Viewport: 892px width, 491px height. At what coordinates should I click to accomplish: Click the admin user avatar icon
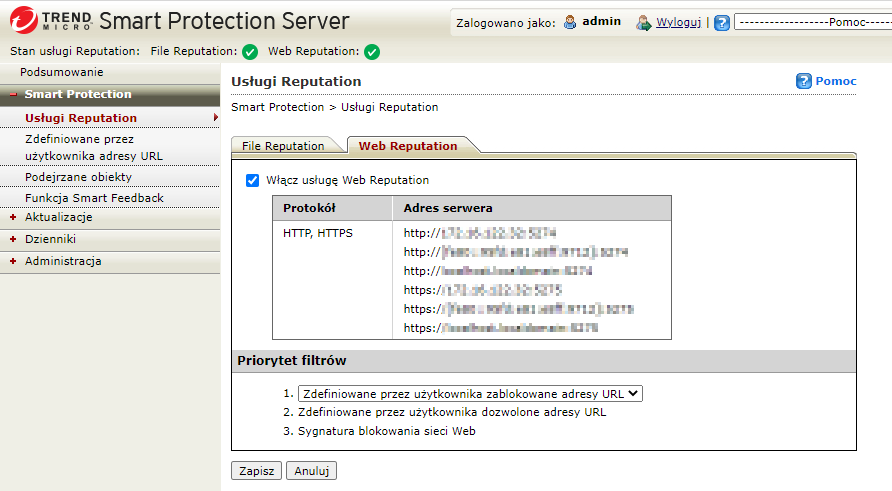(x=570, y=22)
